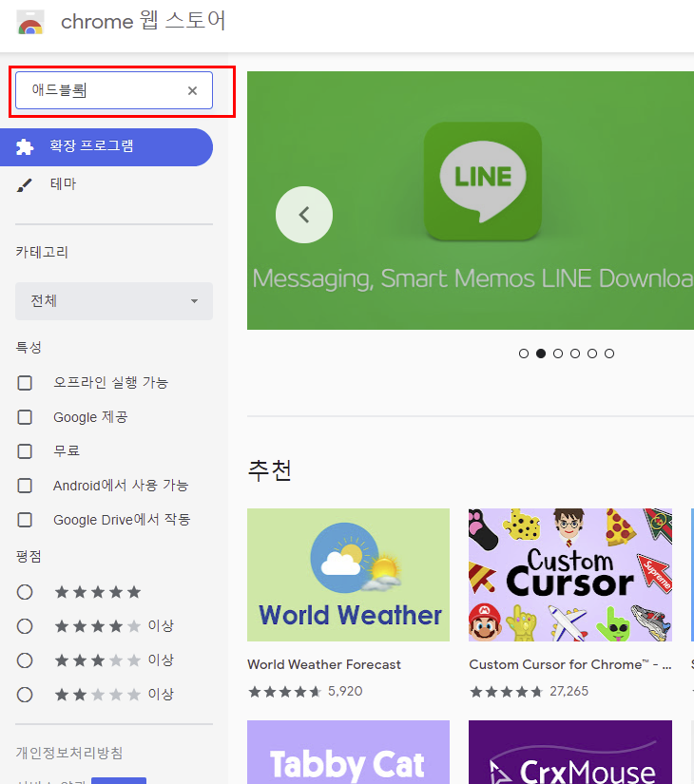Tick the 무료 checkbox
This screenshot has width=694, height=784.
[25, 451]
